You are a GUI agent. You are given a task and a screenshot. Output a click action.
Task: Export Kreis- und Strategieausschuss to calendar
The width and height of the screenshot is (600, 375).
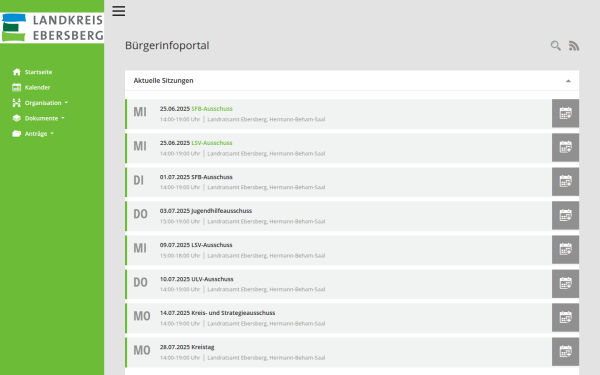565,318
